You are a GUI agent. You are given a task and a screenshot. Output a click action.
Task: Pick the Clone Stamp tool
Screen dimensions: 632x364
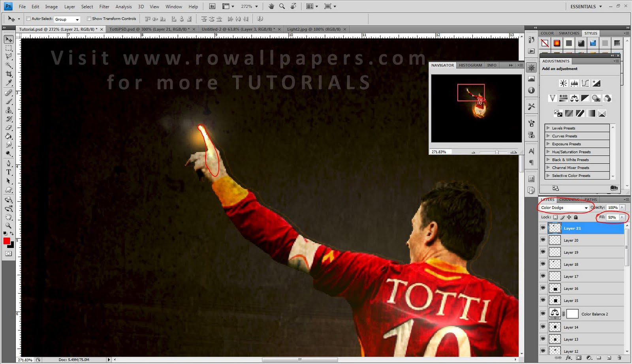click(x=9, y=110)
